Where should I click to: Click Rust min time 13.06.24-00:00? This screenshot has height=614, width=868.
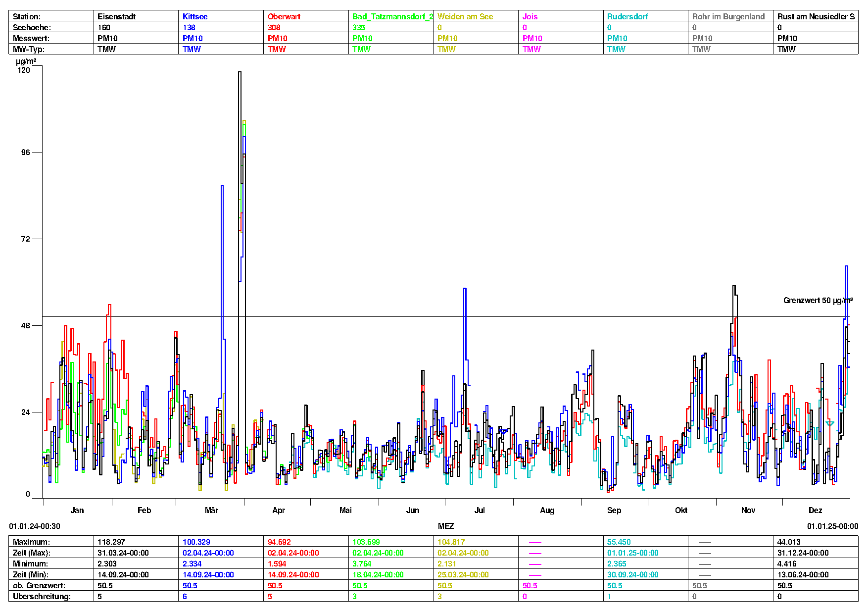coord(803,574)
